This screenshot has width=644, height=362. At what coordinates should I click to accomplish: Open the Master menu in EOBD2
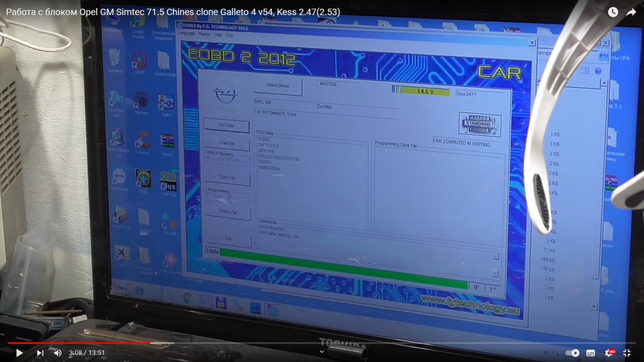(x=204, y=34)
